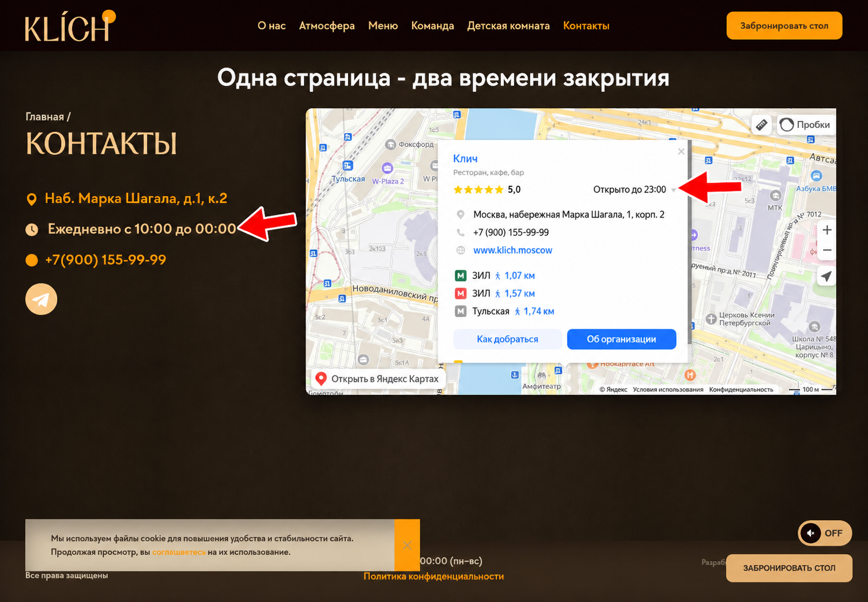868x602 pixels.
Task: Expand the Открыто до 23:00 hours dropdown
Action: [674, 190]
